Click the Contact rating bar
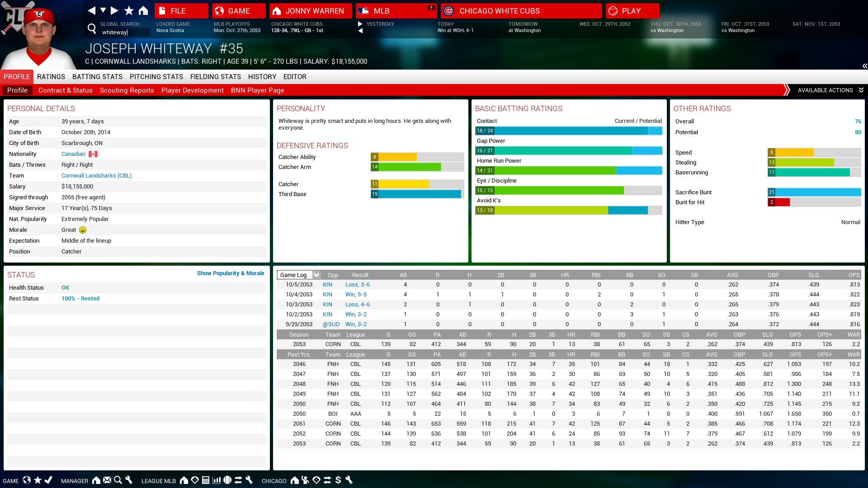 (568, 131)
